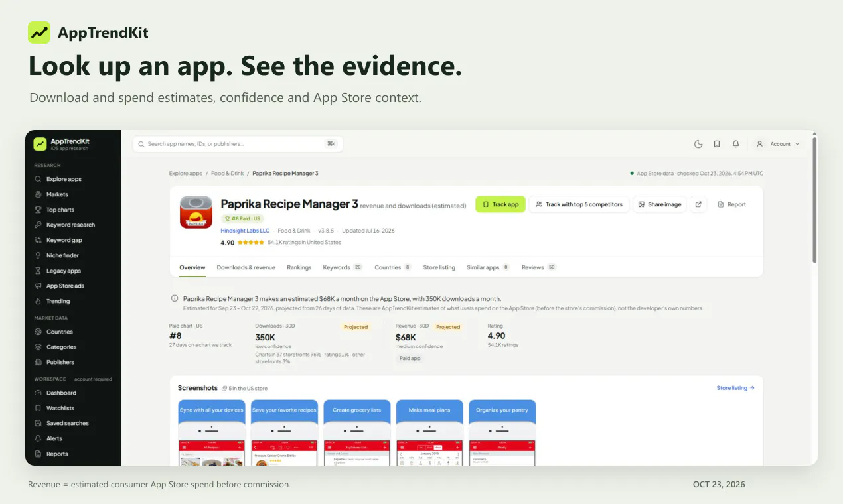Screen dimensions: 843x504
Task: Open Make meal plans screenshot
Action: click(429, 432)
